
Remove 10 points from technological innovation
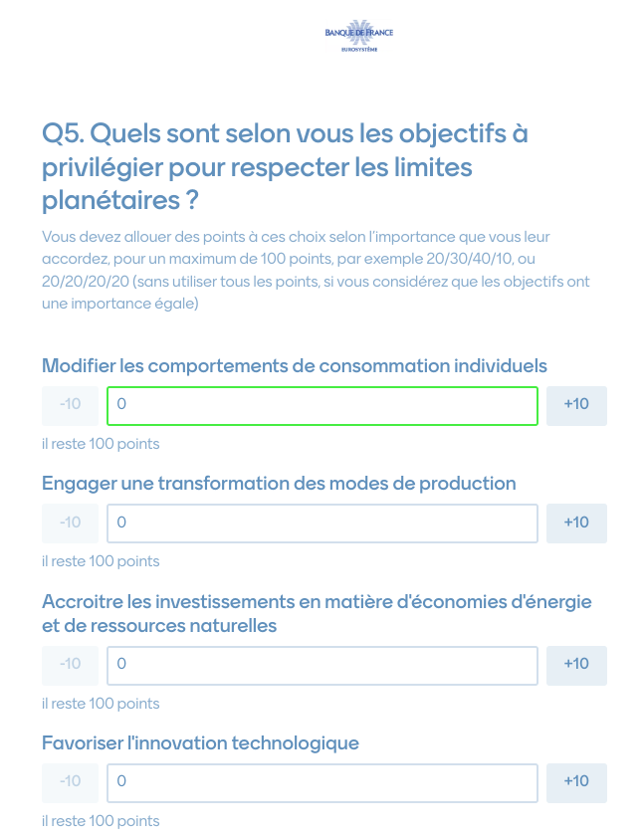[x=70, y=782]
